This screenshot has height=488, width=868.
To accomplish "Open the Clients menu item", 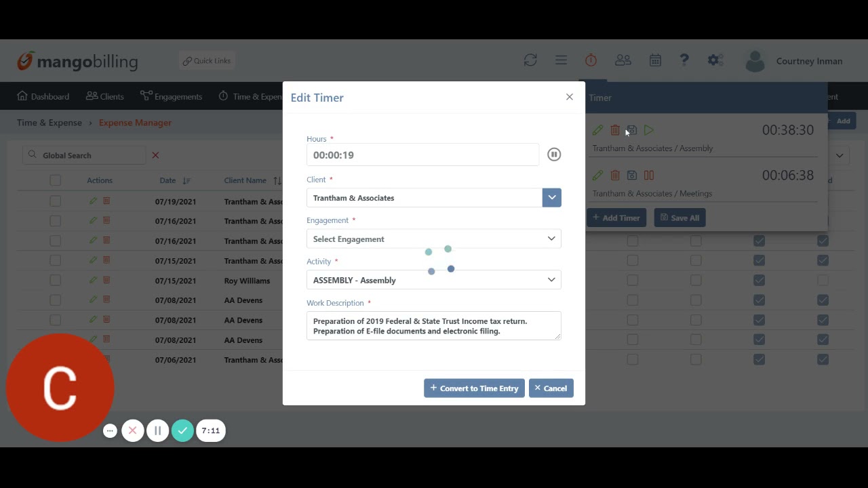I will [105, 96].
